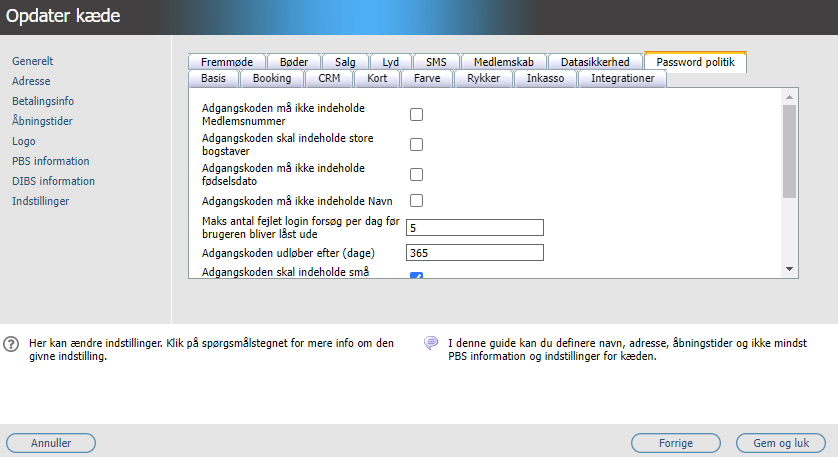Select the Password politik tab
The image size is (838, 457).
(695, 62)
